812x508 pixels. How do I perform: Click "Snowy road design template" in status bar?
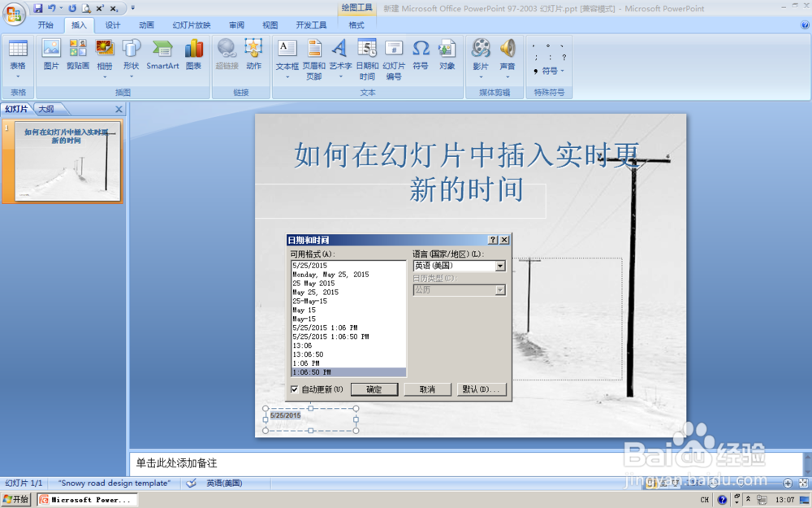pyautogui.click(x=114, y=483)
